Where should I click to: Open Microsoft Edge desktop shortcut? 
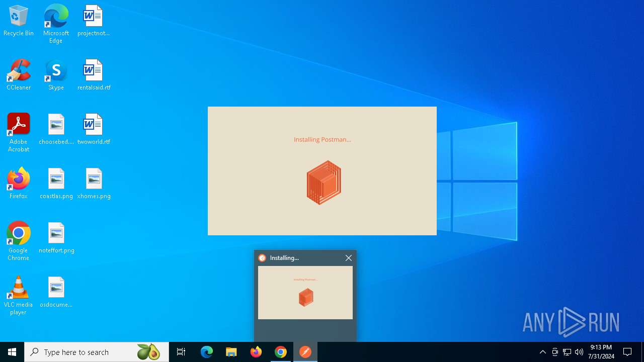click(x=56, y=24)
